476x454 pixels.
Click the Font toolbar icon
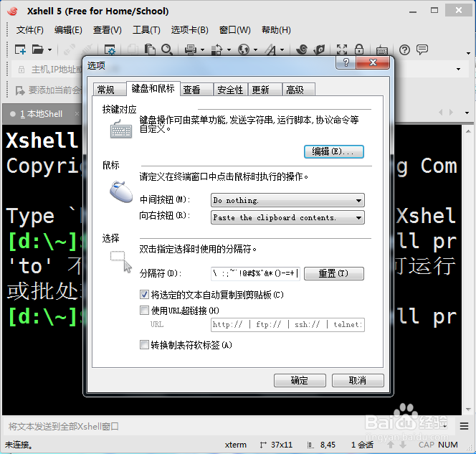tap(270, 49)
